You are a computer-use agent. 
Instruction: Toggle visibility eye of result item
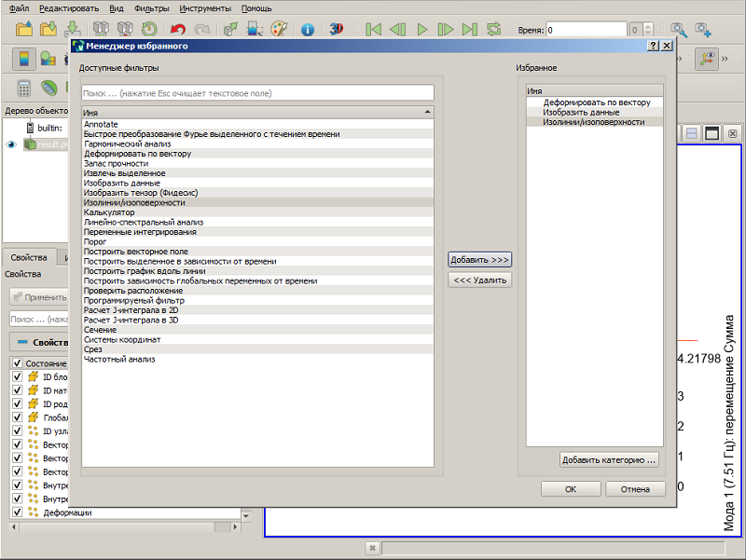pos(11,144)
